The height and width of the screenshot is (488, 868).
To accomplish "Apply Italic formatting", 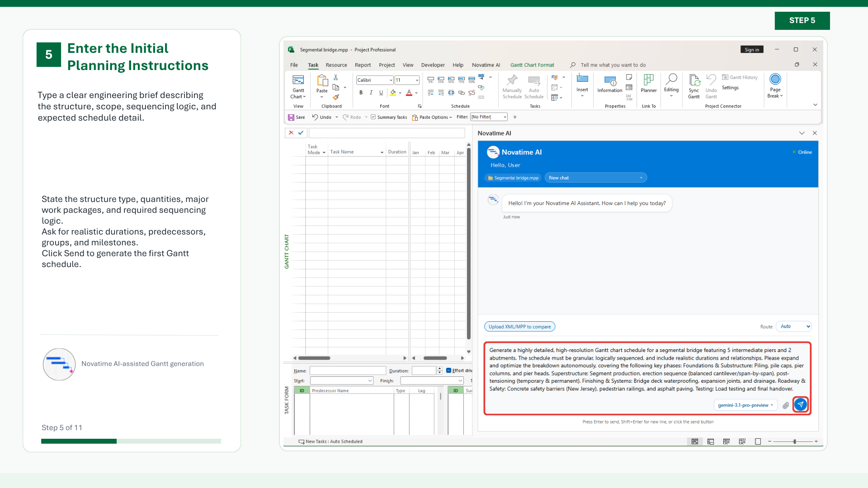I will 371,93.
